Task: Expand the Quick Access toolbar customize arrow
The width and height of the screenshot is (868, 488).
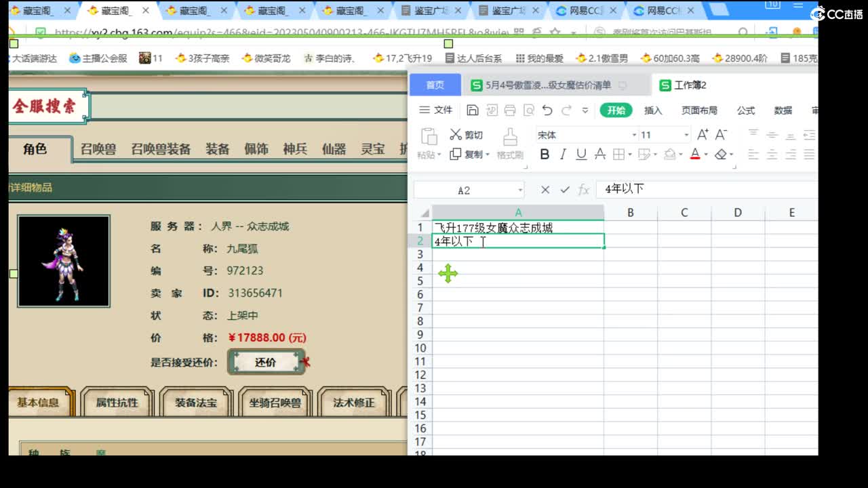Action: (x=585, y=110)
